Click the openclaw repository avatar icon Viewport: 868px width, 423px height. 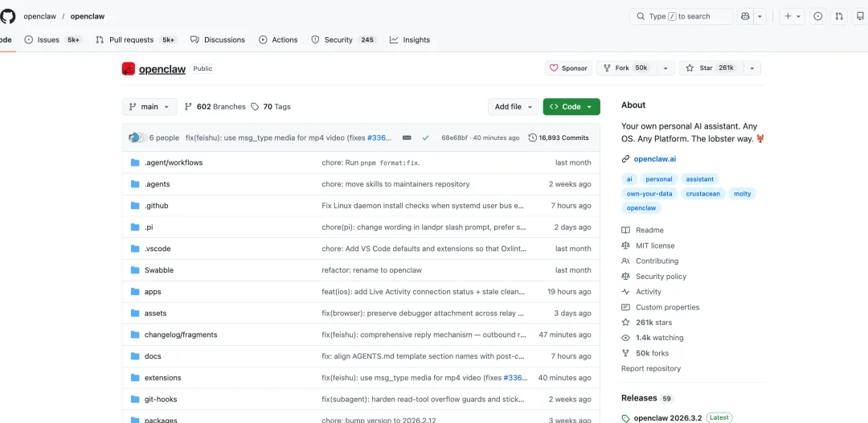click(129, 68)
